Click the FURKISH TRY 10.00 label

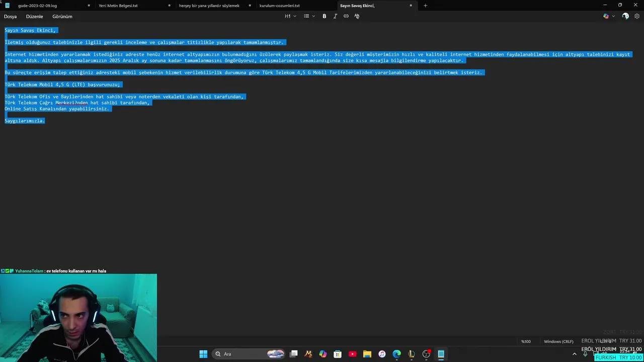(618, 357)
